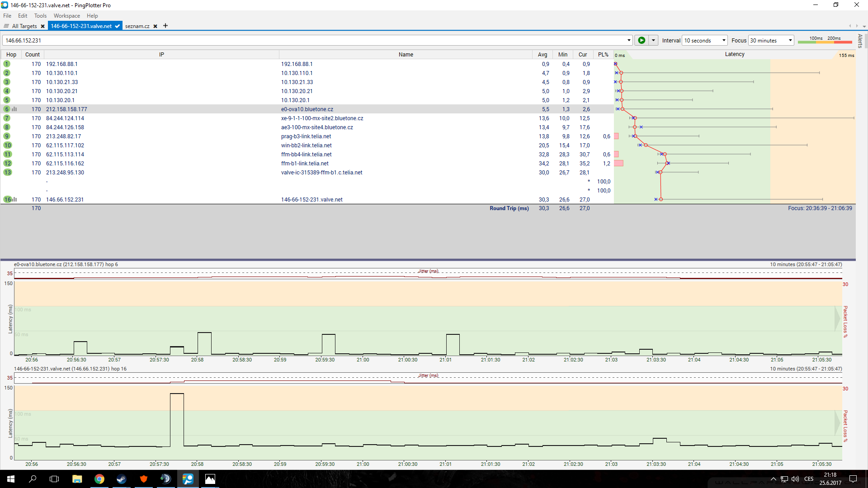Close the seznam.cz tab
This screenshot has height=488, width=868.
coord(155,26)
